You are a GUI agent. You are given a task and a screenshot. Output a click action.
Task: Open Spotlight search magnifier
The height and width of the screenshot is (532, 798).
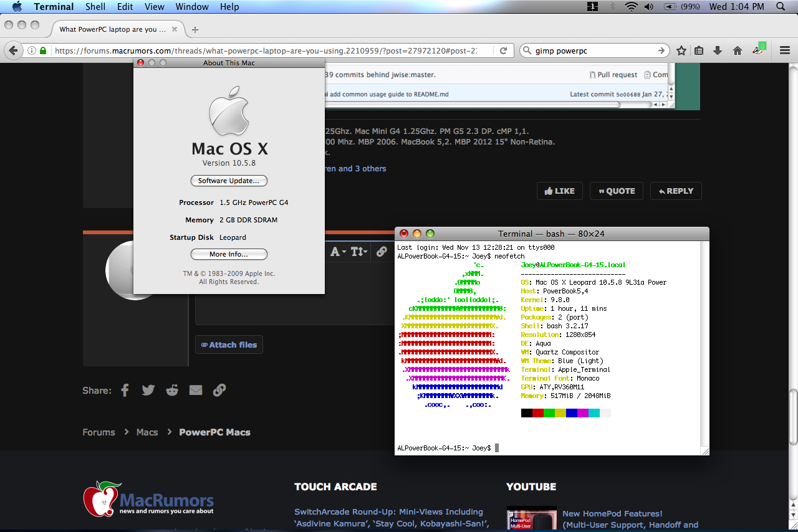click(x=781, y=7)
